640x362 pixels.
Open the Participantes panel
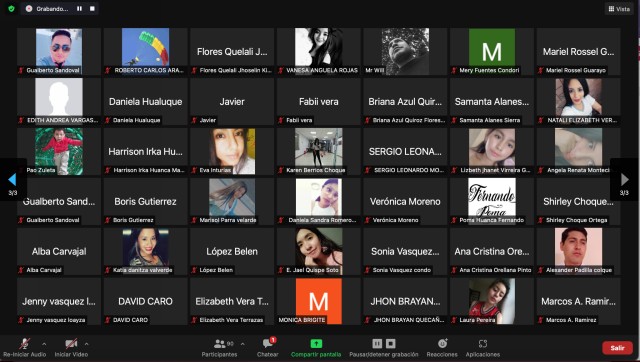220,347
